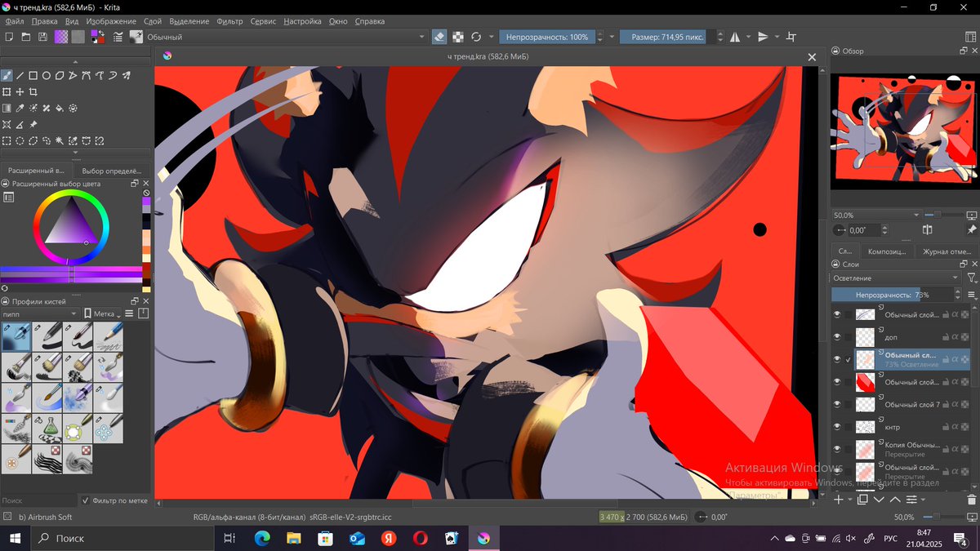The image size is (980, 551).
Task: Select the Measure distance tool
Action: [x=20, y=124]
